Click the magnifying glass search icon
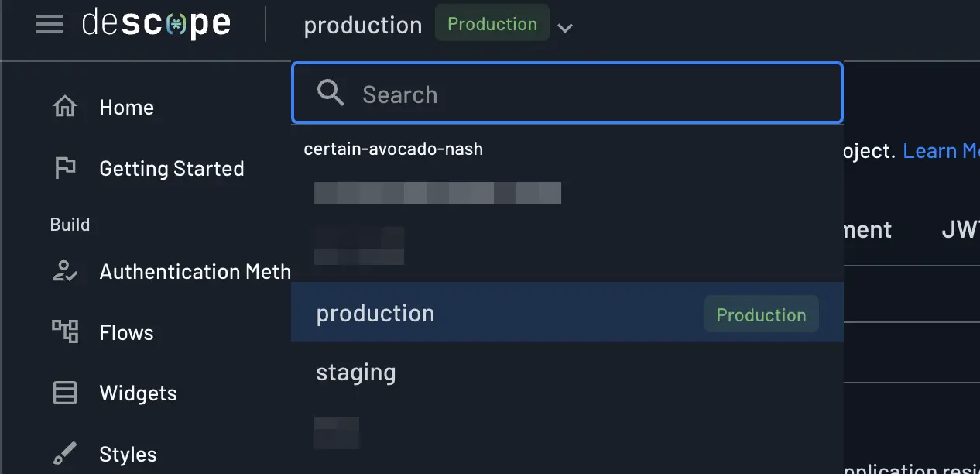980x474 pixels. point(331,93)
